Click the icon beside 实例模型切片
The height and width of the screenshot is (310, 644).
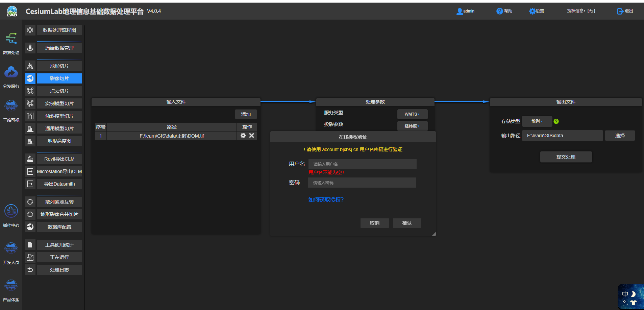30,103
